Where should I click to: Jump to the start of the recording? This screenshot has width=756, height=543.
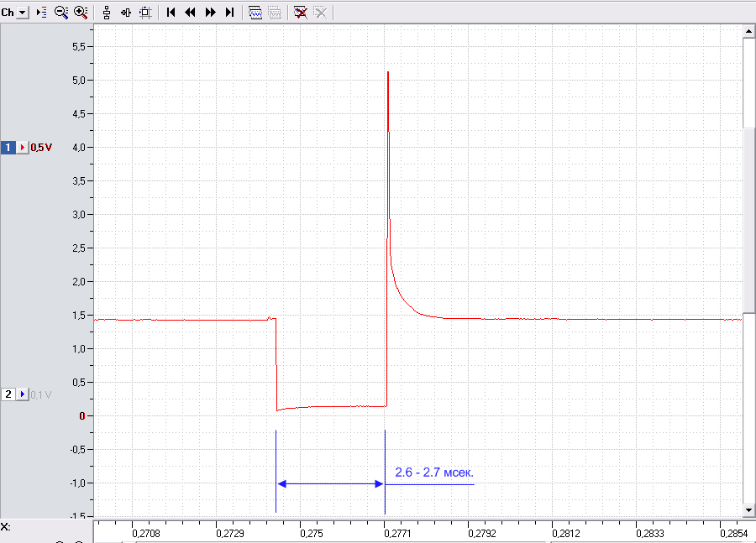[171, 13]
